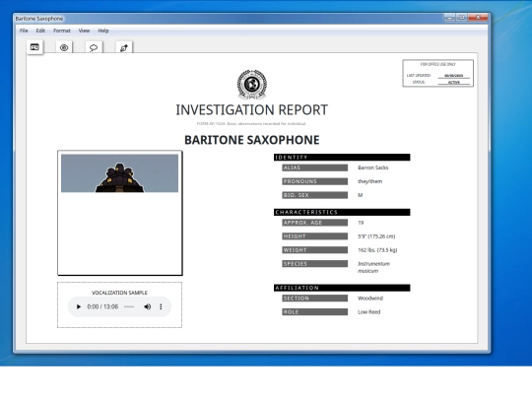Close the Baritone Saxophone window

478,18
